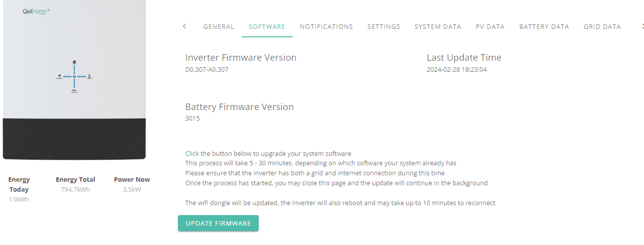The width and height of the screenshot is (644, 245).
Task: Open the General tab
Action: [x=218, y=27]
